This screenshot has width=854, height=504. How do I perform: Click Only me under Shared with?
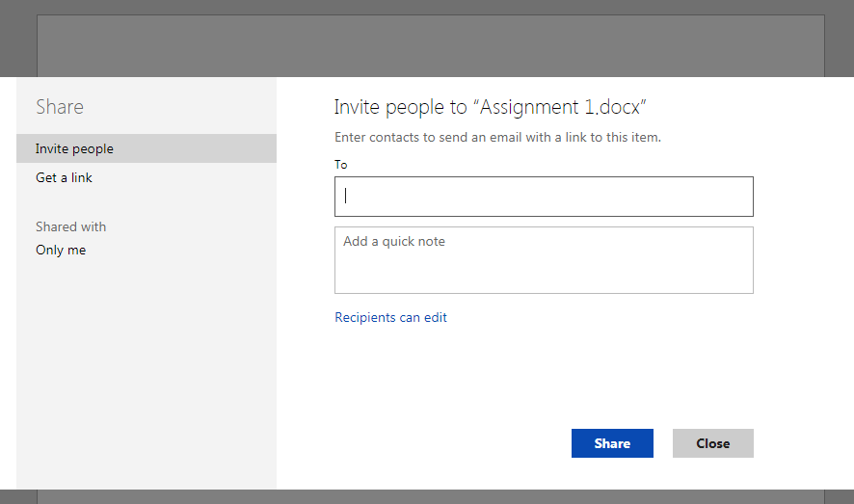pyautogui.click(x=61, y=250)
